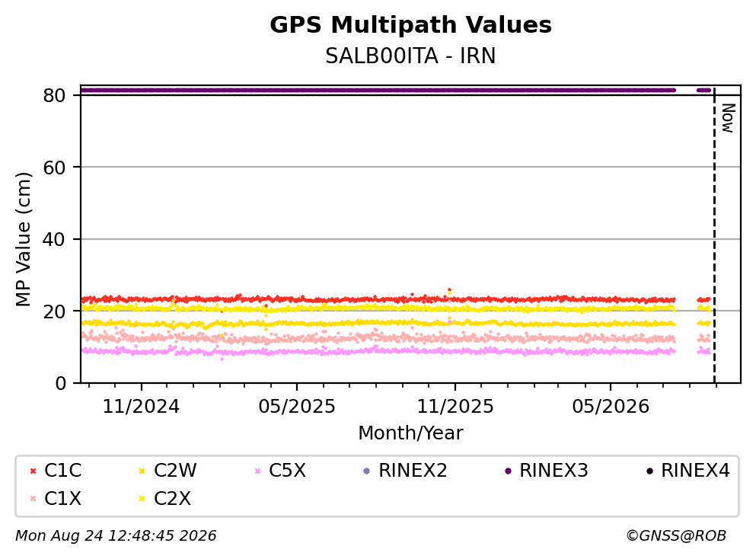Click the 40 y-axis tick label
Screen dimensions: 756x559
tap(54, 239)
